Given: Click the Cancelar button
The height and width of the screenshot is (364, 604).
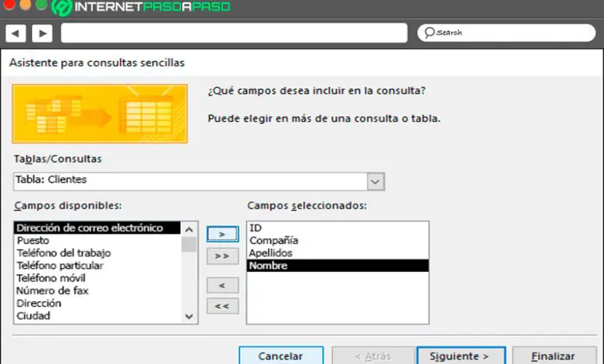Looking at the screenshot, I should click(x=281, y=356).
